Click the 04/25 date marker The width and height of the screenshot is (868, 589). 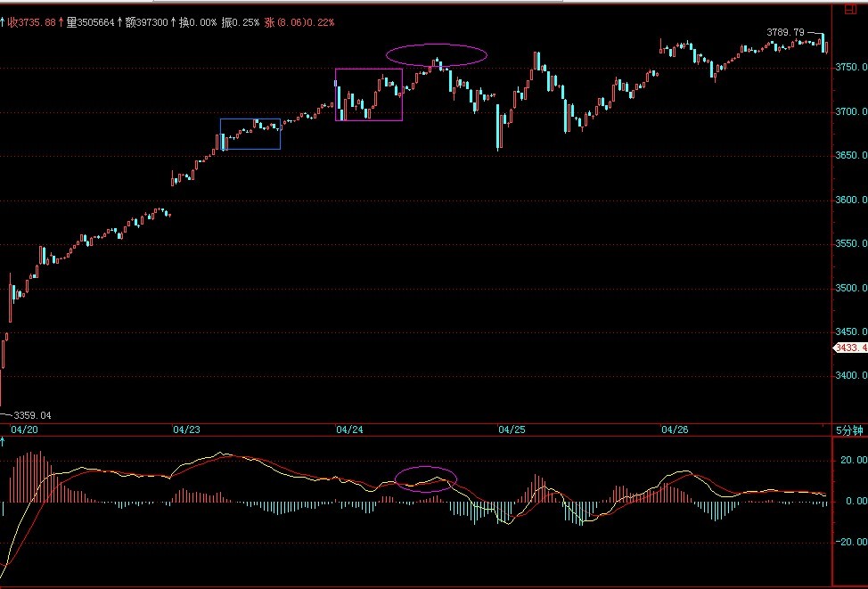[512, 430]
